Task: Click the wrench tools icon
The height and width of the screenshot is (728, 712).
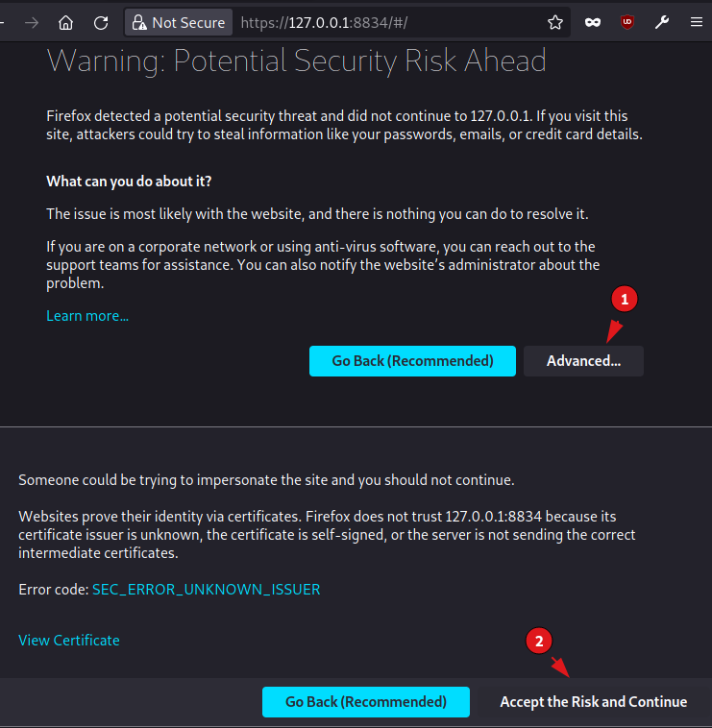Action: (x=662, y=22)
